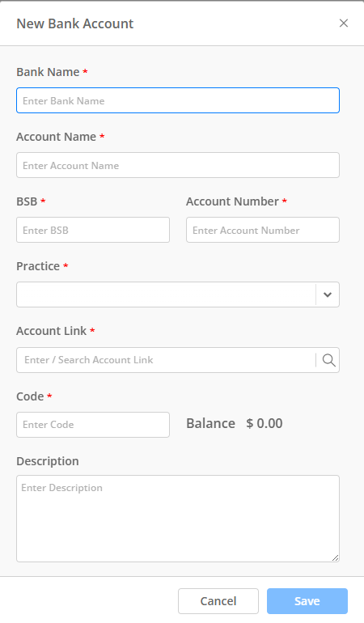
Task: Click the Description field label
Action: [48, 461]
